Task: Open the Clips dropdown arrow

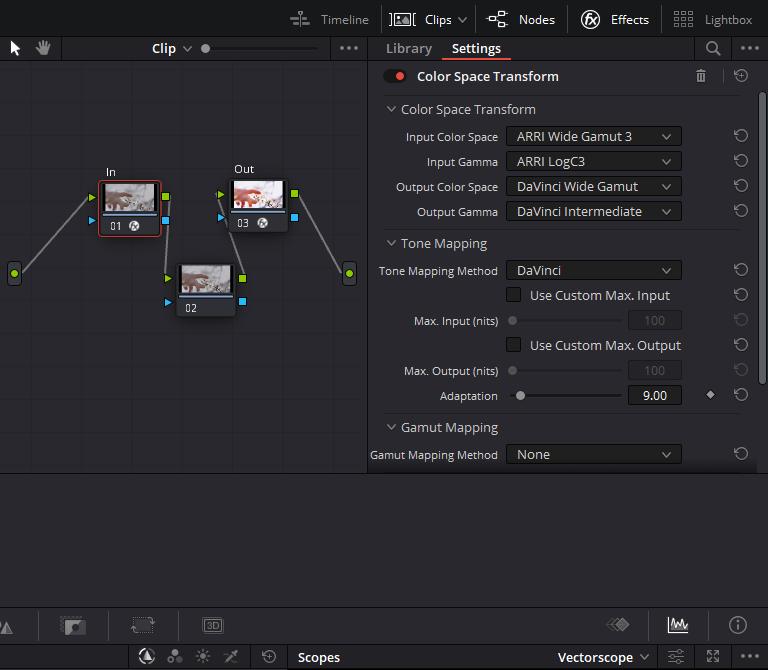Action: [x=462, y=20]
